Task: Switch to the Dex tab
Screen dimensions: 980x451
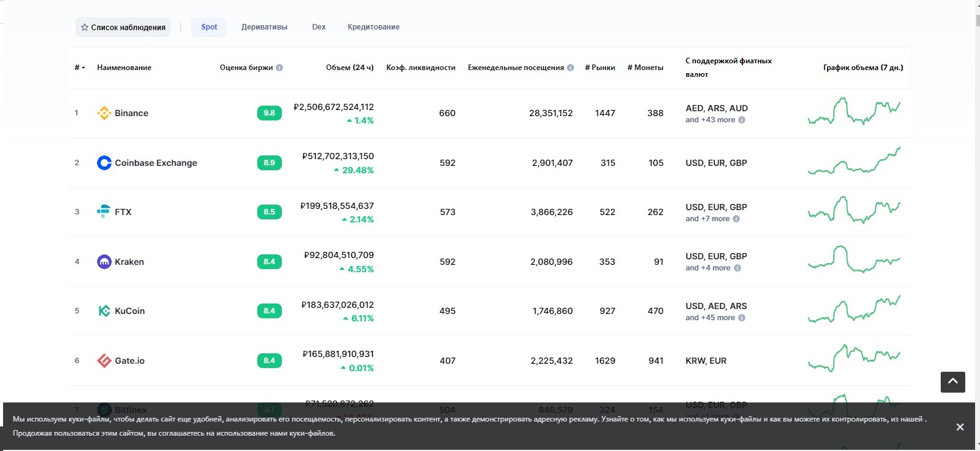Action: pyautogui.click(x=319, y=27)
